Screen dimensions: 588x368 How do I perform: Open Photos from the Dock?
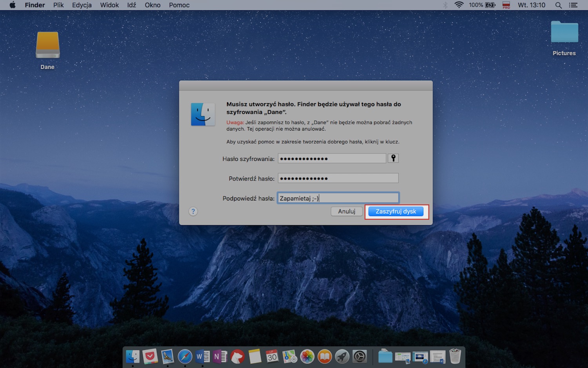[307, 357]
